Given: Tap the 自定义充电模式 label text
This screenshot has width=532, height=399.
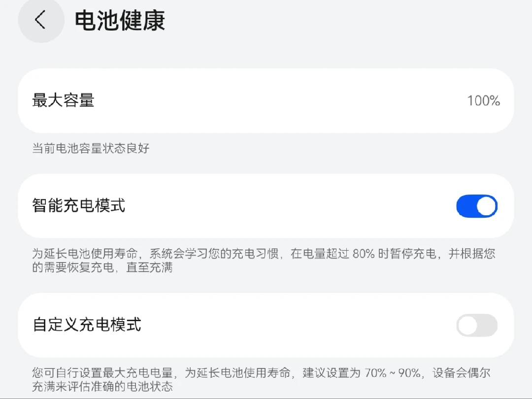Looking at the screenshot, I should [87, 325].
